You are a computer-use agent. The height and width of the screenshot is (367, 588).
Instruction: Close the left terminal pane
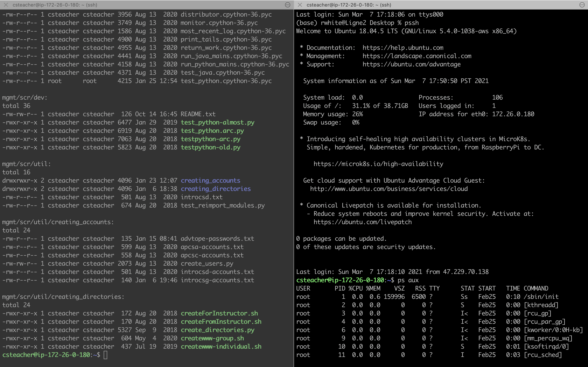[6, 5]
